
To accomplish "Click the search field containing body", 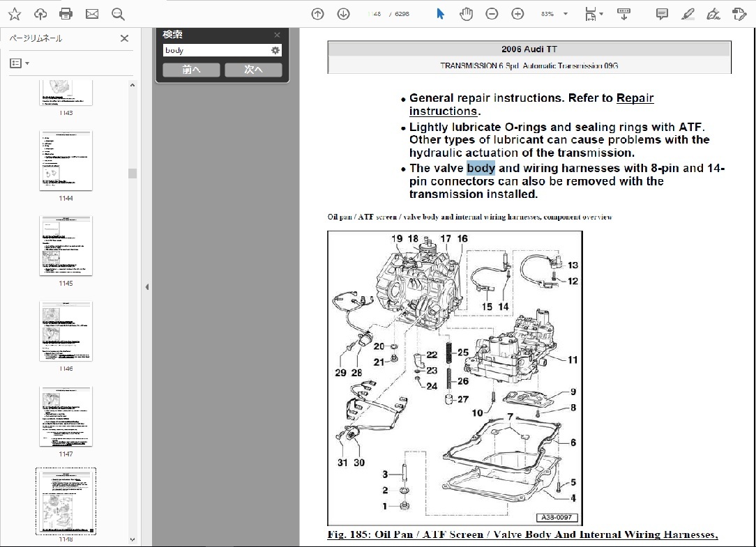I will [x=216, y=50].
